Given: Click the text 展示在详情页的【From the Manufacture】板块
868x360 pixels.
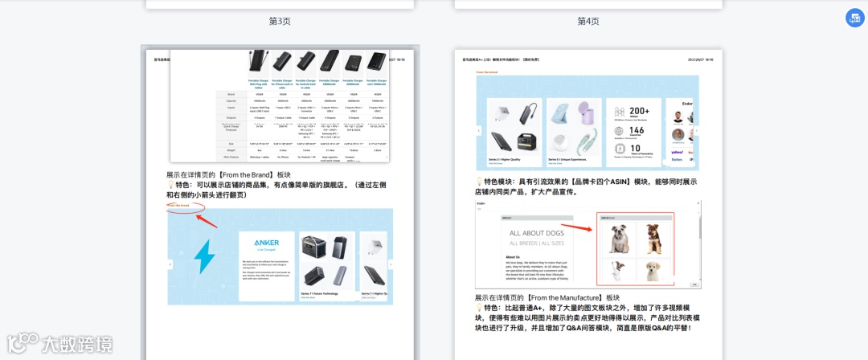Looking at the screenshot, I should [547, 297].
